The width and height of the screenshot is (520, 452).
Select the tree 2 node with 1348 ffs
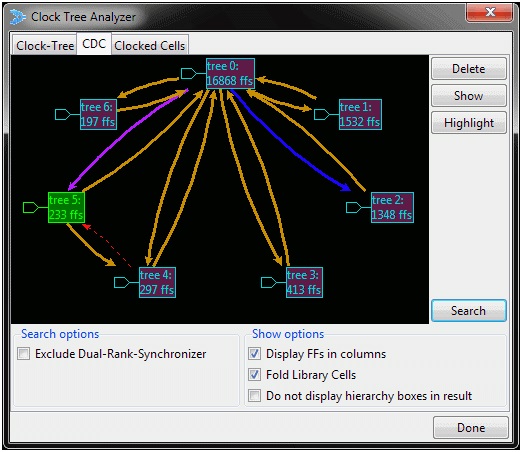392,207
